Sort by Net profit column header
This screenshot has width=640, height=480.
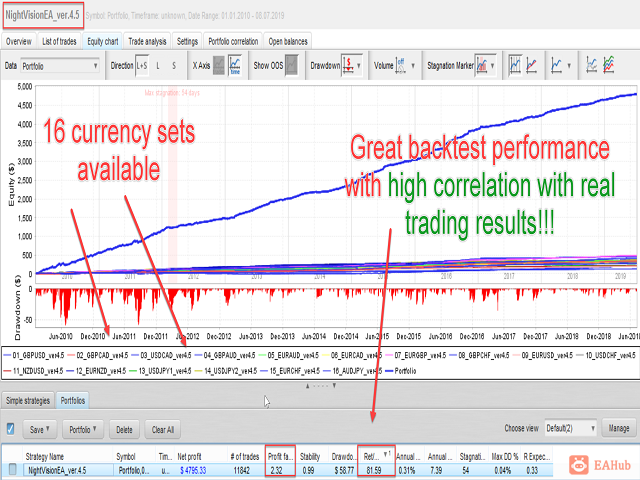pyautogui.click(x=201, y=456)
